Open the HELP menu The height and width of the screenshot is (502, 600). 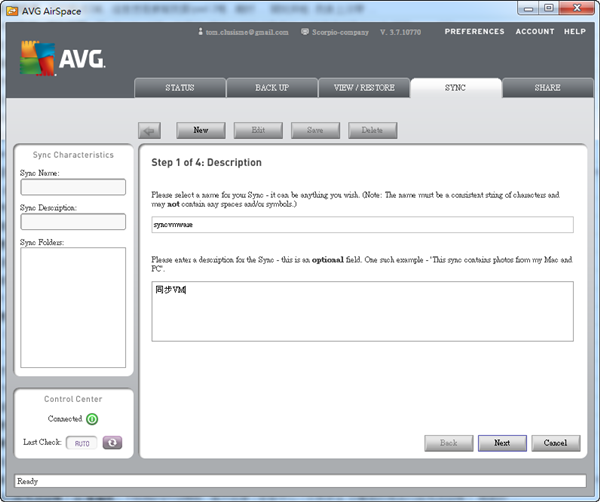click(x=575, y=31)
